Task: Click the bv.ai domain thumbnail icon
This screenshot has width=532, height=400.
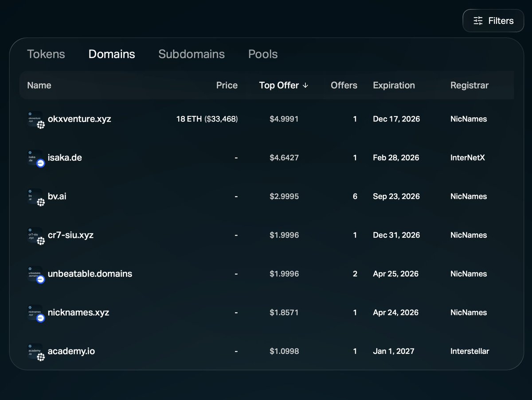Action: coord(35,196)
